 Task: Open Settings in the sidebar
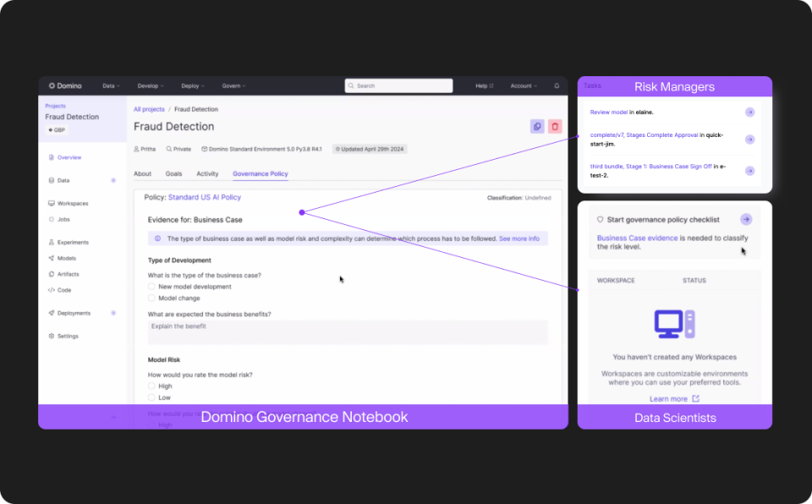(x=63, y=337)
